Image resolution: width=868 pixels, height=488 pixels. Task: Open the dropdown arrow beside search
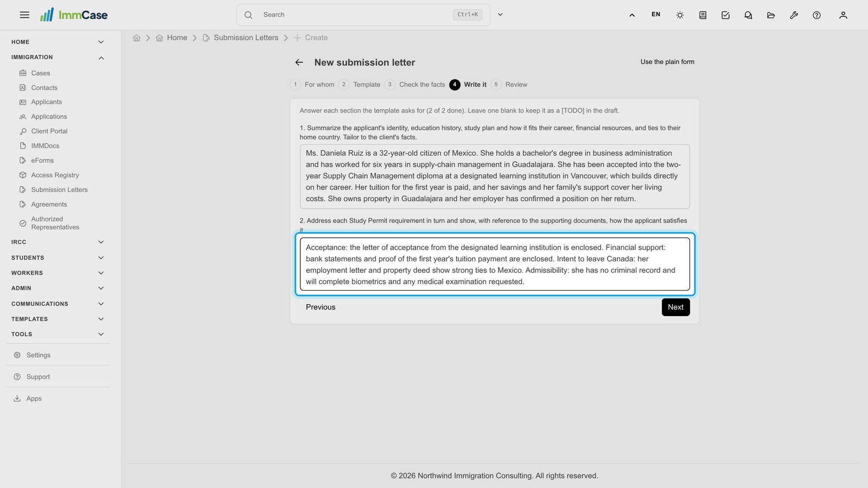pos(500,15)
